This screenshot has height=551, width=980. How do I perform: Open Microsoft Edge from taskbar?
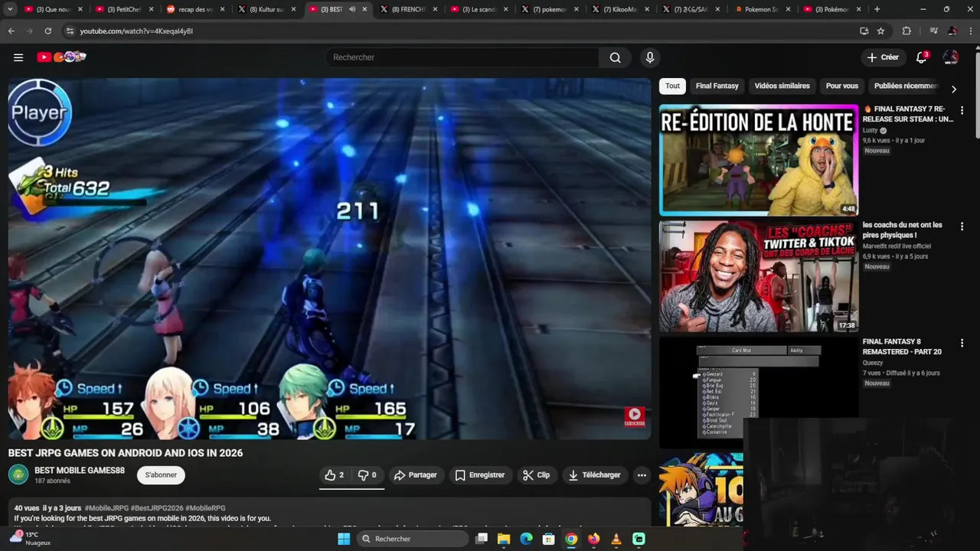(526, 539)
